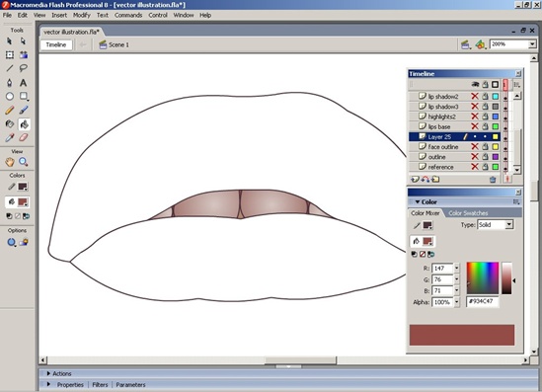Image resolution: width=542 pixels, height=392 pixels.
Task: Pick the Eyedropper tool
Action: pos(9,137)
